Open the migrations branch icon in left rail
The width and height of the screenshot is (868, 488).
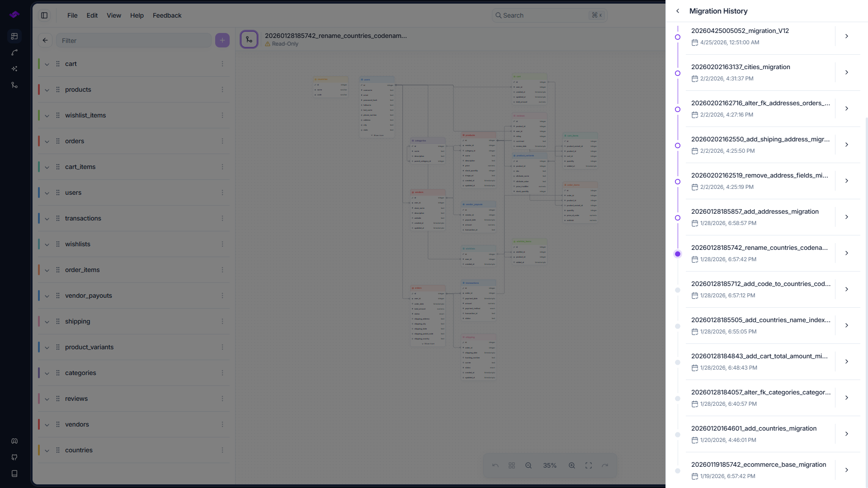pyautogui.click(x=14, y=85)
